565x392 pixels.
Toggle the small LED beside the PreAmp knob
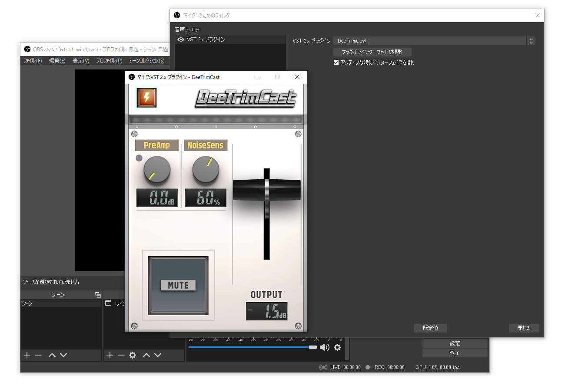pos(139,158)
